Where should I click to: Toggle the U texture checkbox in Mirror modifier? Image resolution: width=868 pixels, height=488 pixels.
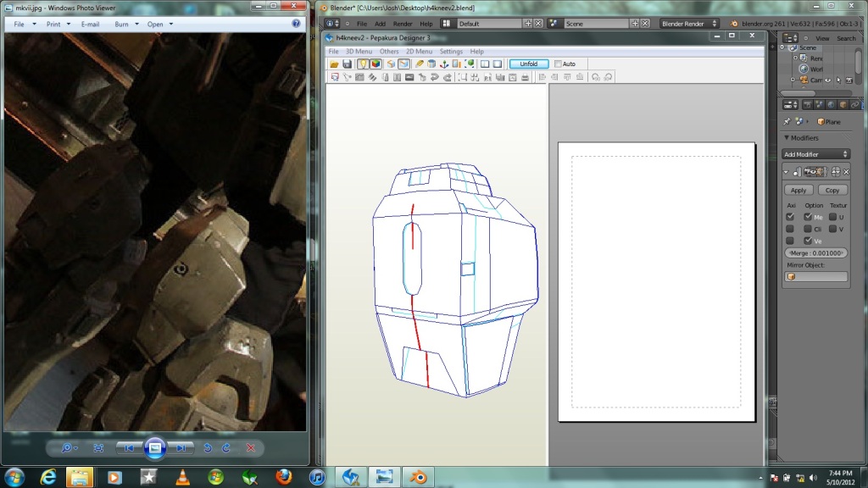pos(832,217)
